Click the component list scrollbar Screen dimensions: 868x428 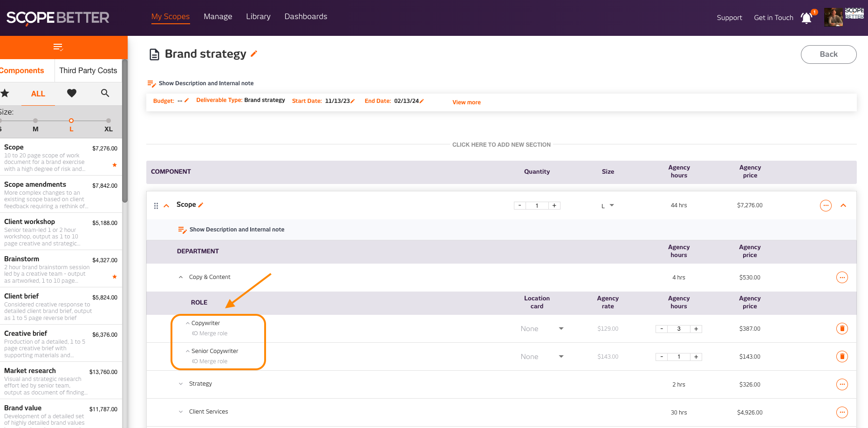point(125,131)
